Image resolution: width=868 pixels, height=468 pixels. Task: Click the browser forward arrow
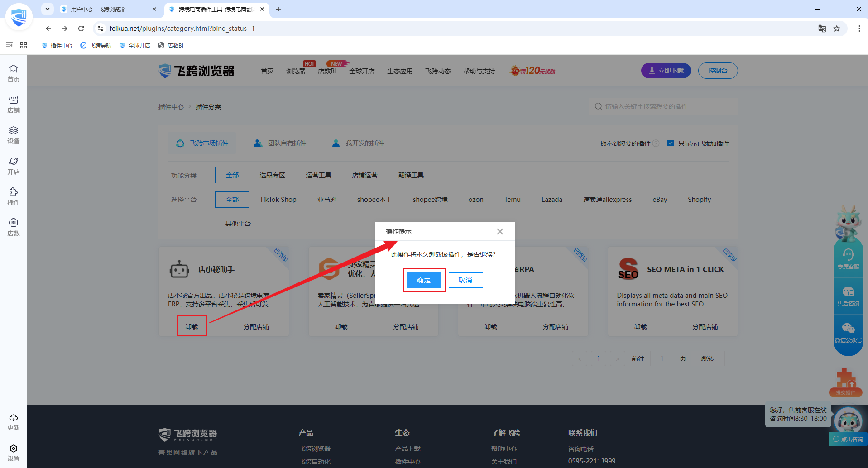coord(65,29)
